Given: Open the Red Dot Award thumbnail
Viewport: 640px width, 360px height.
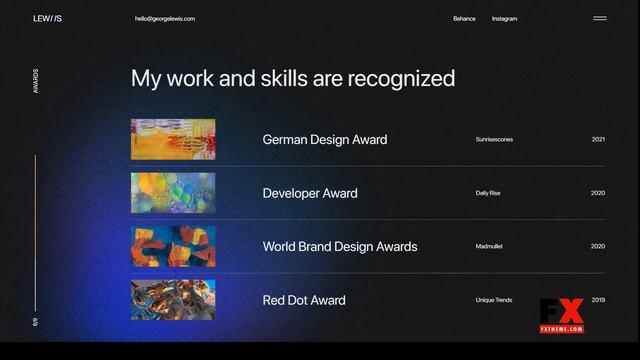Looking at the screenshot, I should (x=173, y=300).
